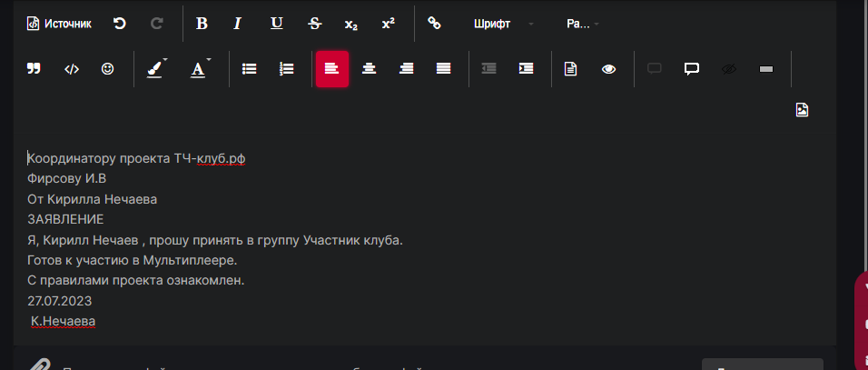Screen dimensions: 868x370
Task: Insert a code snippet block
Action: tap(71, 68)
